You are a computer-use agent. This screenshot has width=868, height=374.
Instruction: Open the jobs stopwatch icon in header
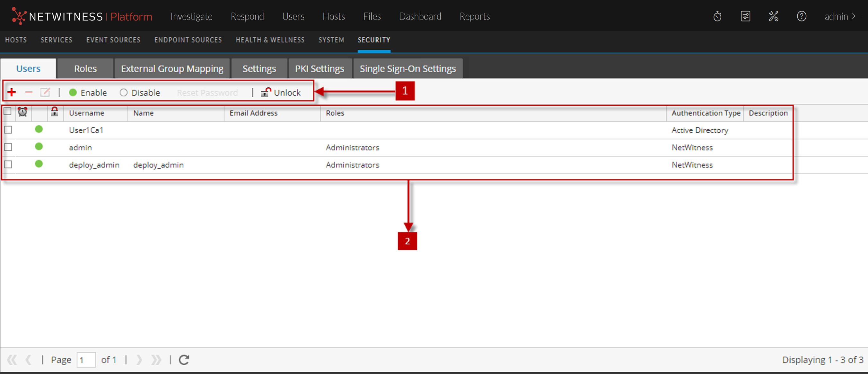point(717,16)
